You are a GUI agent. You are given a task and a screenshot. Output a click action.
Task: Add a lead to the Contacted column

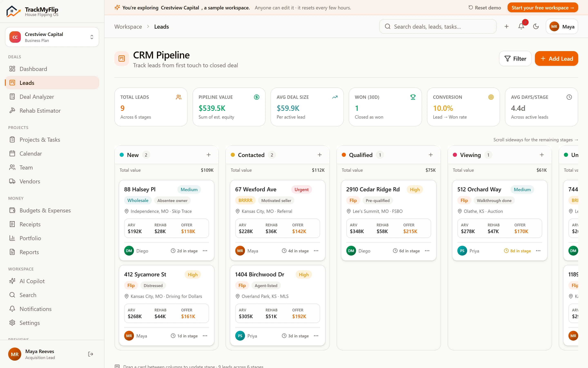tap(320, 155)
